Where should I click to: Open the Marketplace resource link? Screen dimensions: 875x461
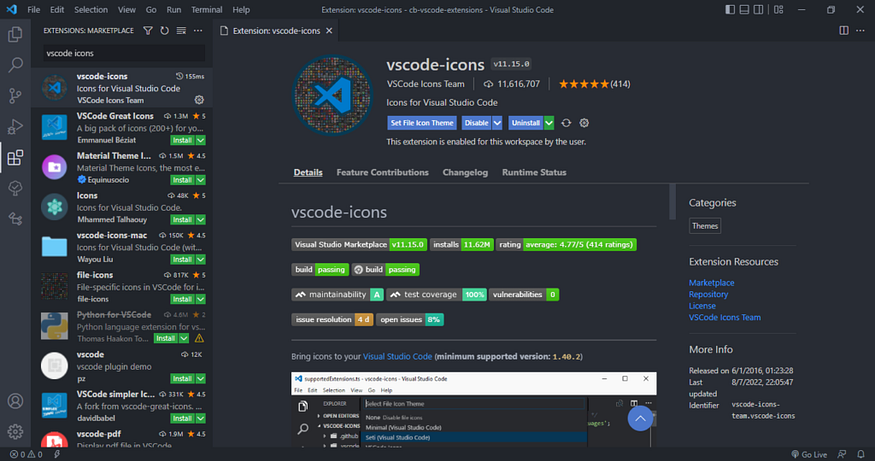pyautogui.click(x=711, y=282)
